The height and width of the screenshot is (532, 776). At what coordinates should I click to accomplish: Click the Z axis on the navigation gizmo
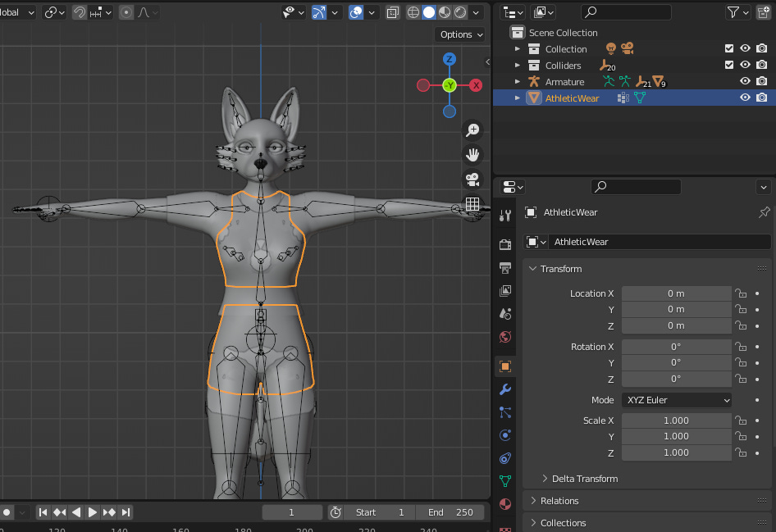(x=450, y=59)
